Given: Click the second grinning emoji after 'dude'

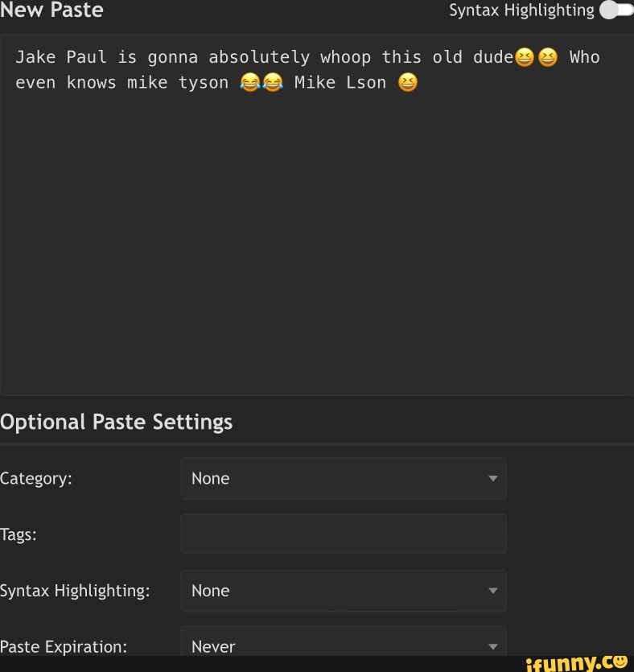Looking at the screenshot, I should click(x=548, y=56).
